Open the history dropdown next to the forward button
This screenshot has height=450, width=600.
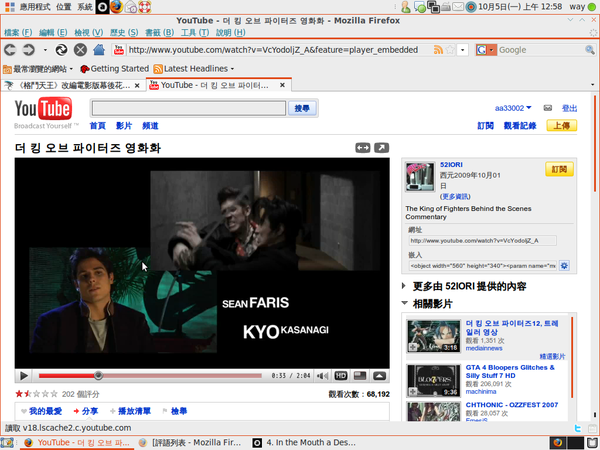tap(45, 50)
